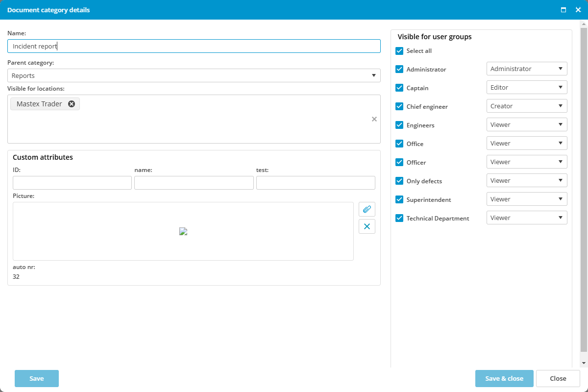588x392 pixels.
Task: Open the Chief engineer role dropdown showing Creator
Action: (527, 106)
